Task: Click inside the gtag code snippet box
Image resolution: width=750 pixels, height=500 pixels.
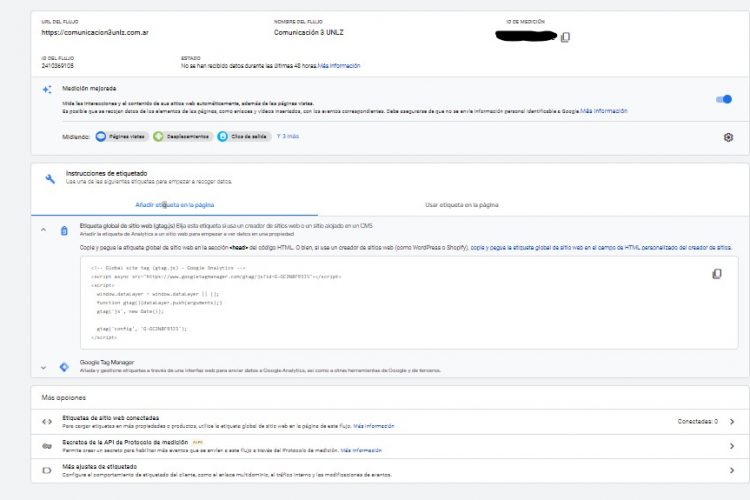Action: (409, 303)
